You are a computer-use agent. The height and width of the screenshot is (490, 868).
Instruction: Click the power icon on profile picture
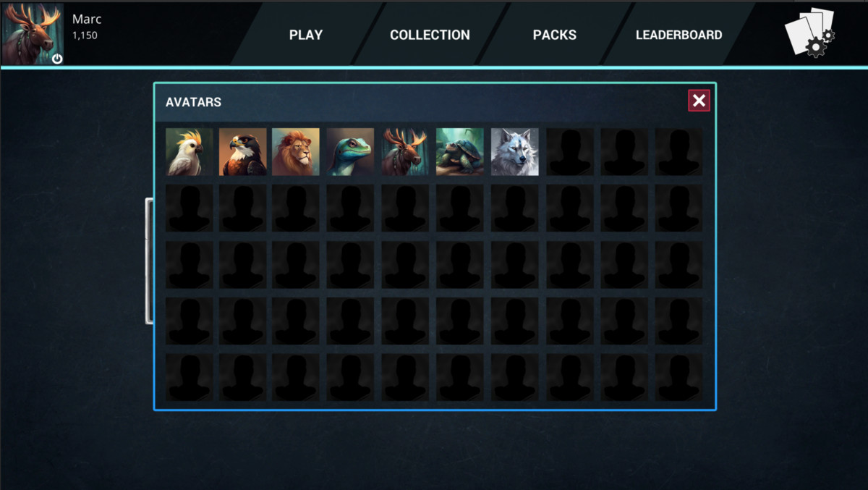point(57,59)
